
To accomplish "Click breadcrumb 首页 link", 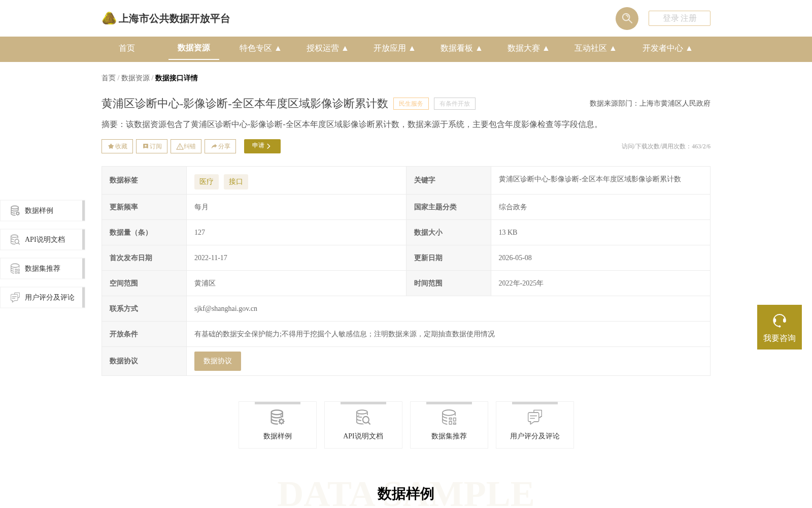I will click(109, 78).
